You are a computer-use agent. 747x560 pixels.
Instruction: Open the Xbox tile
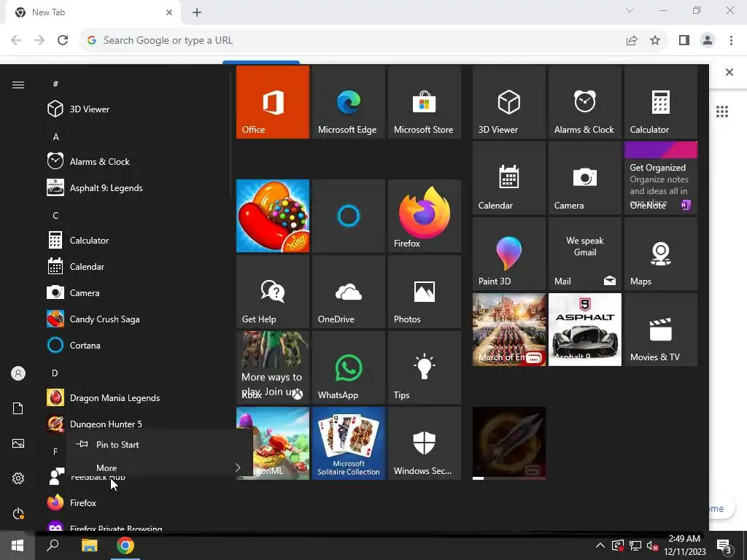pos(273,367)
